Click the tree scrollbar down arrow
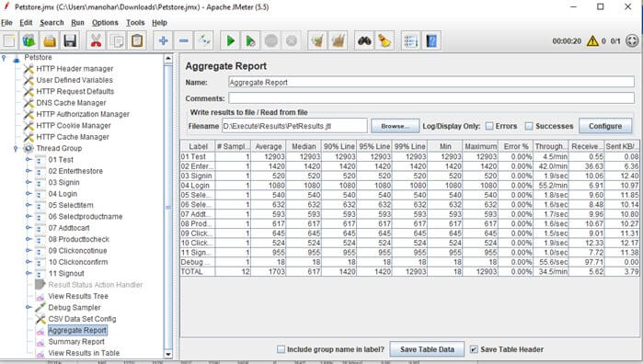The image size is (643, 364). [168, 354]
